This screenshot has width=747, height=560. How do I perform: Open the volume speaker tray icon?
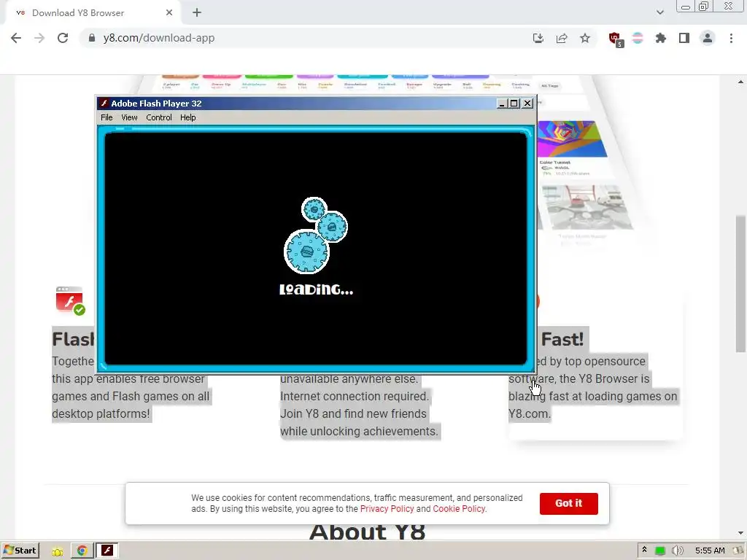pos(677,551)
